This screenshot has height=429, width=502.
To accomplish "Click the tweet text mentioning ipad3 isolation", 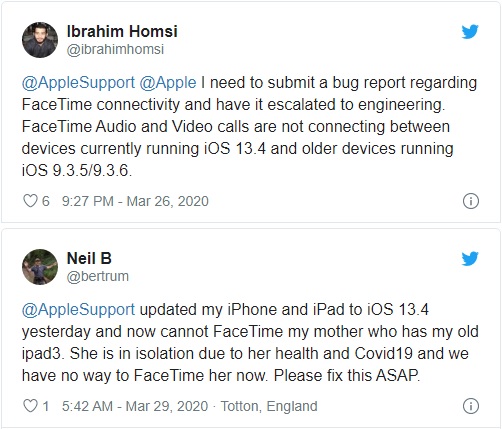I will (250, 342).
